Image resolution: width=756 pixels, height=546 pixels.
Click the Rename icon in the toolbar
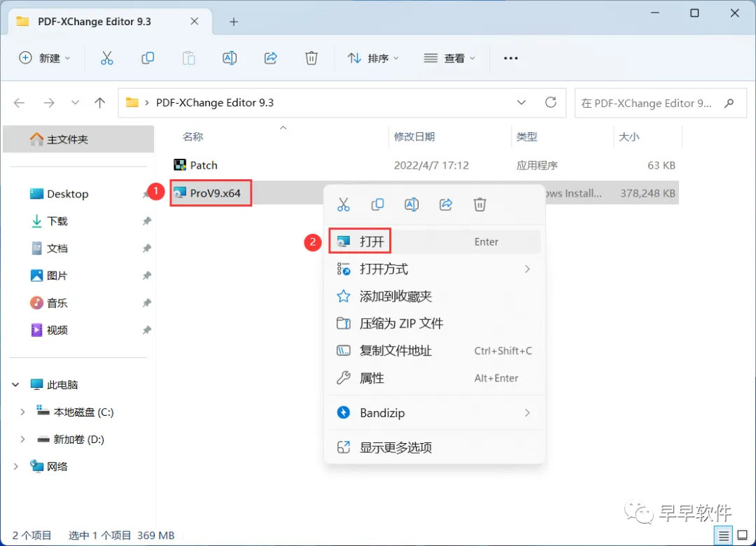(x=230, y=58)
